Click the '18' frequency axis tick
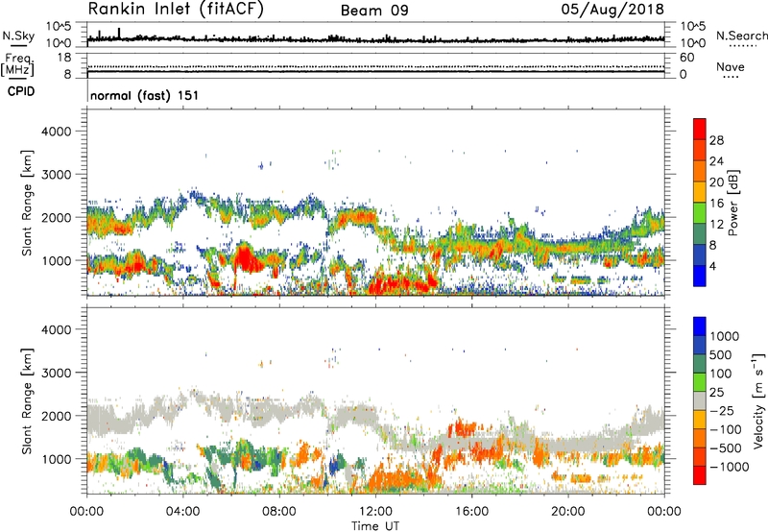 pos(64,58)
